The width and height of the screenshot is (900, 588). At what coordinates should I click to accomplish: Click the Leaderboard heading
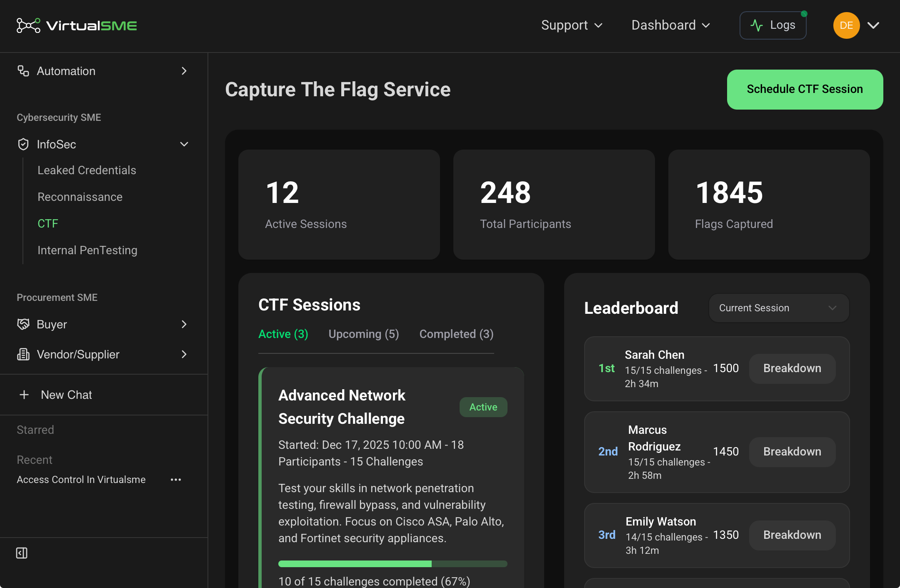(631, 308)
